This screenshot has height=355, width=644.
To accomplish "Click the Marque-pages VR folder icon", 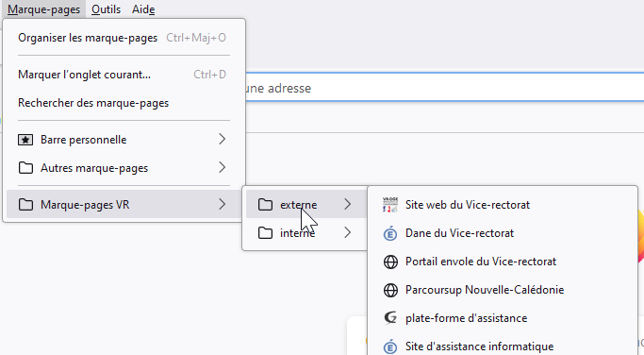I will (x=25, y=205).
